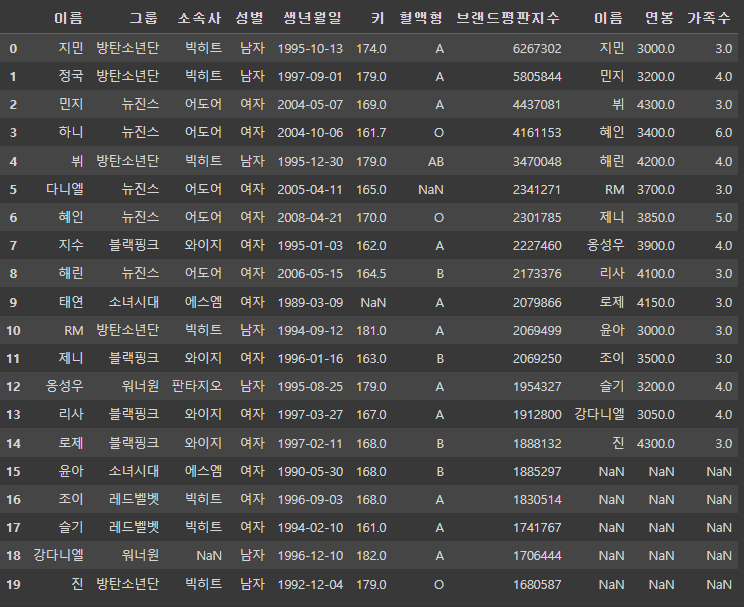Click the 연봉 column header

pos(659,18)
